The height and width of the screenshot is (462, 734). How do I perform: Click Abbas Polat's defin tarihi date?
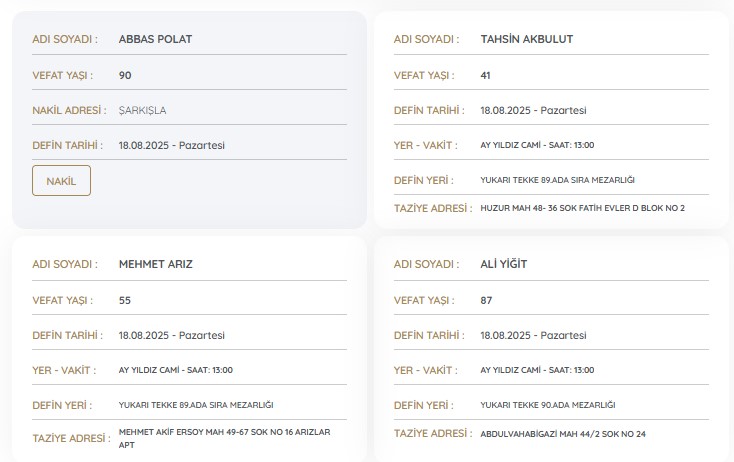point(171,145)
